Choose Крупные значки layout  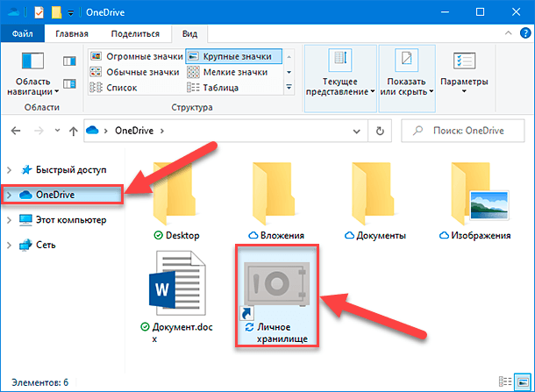pos(234,56)
